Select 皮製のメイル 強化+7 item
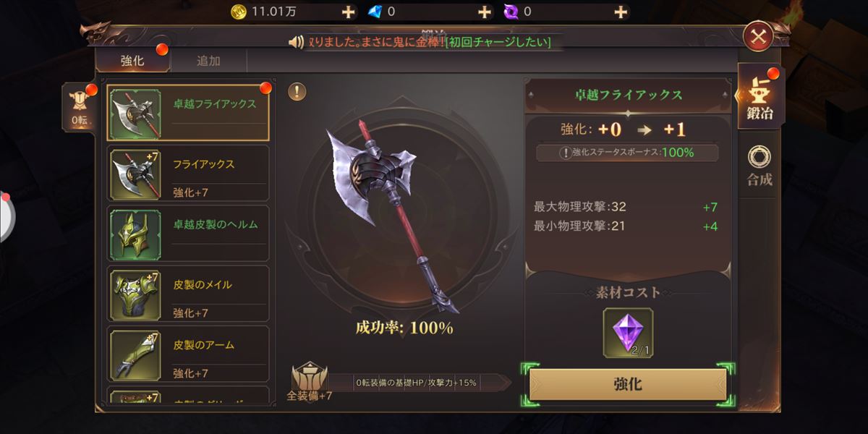Viewport: 868px width, 434px height. click(x=188, y=294)
